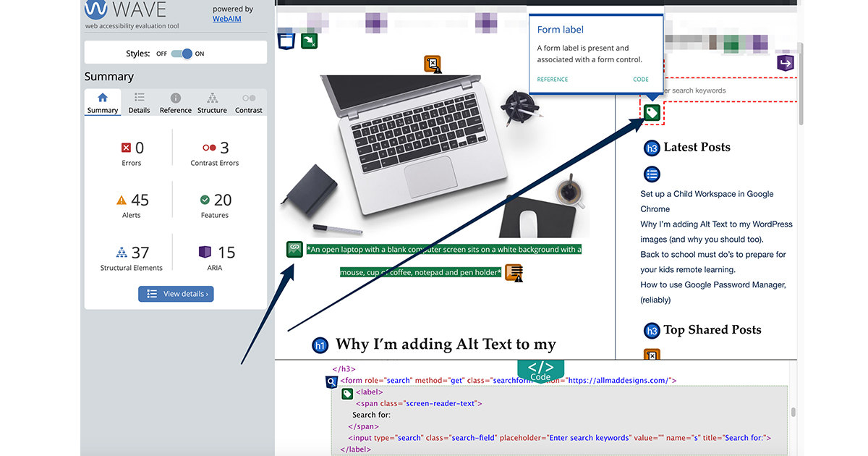Image resolution: width=868 pixels, height=456 pixels.
Task: Click the purple arrow icon at top right
Action: tap(786, 63)
